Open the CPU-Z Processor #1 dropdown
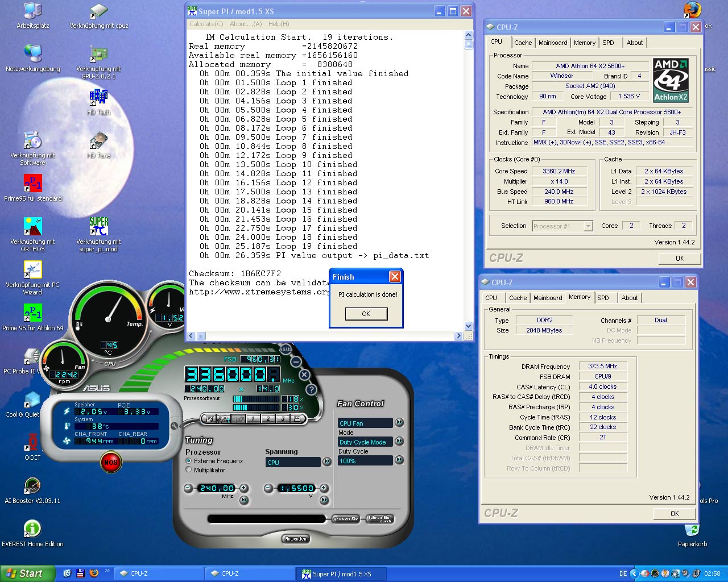The height and width of the screenshot is (582, 728). 588,226
